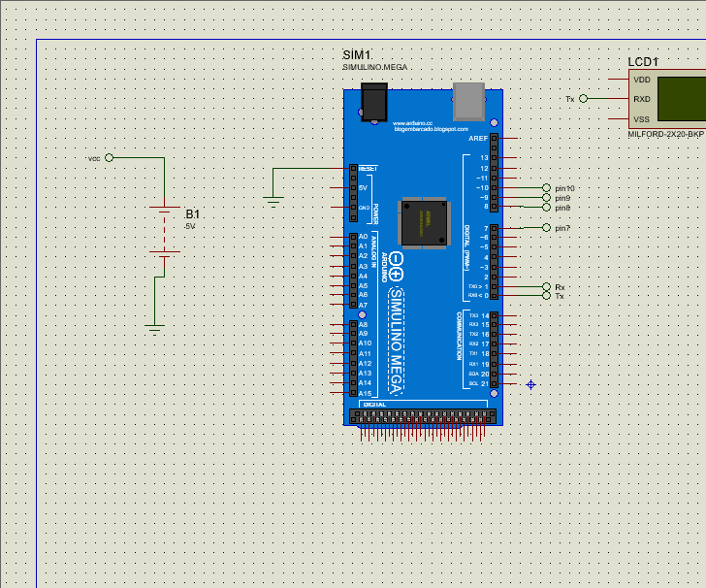Click the SDA 20 pin label
Image resolution: width=706 pixels, height=588 pixels.
click(479, 374)
